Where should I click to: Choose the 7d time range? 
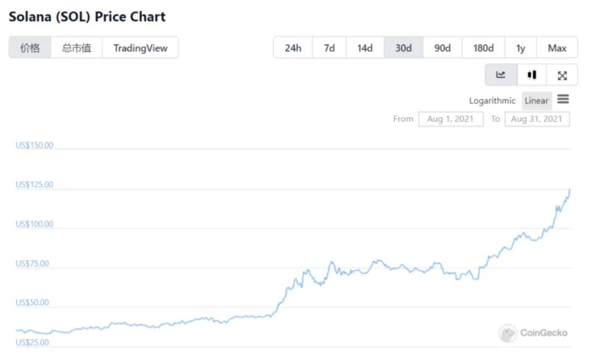(x=329, y=48)
